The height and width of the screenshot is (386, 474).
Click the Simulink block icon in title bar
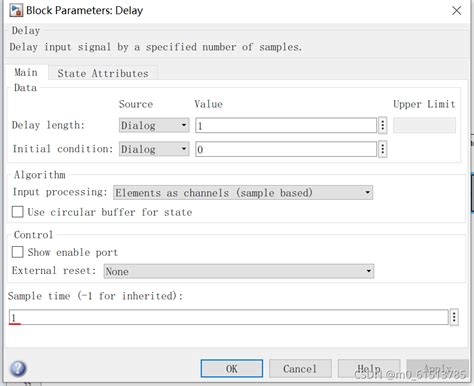click(16, 10)
